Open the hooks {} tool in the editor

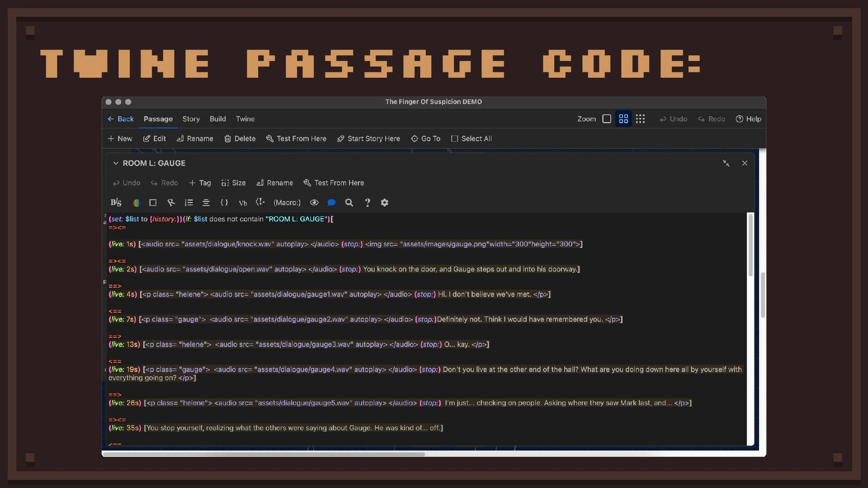[224, 202]
